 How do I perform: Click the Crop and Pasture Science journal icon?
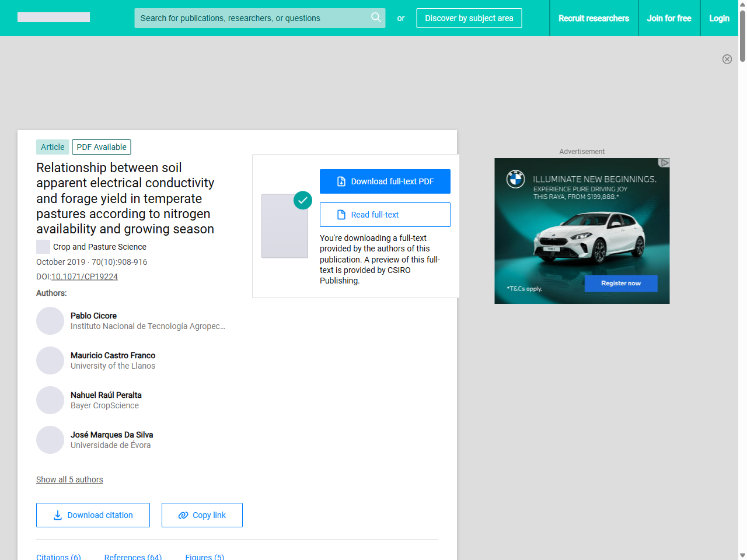pyautogui.click(x=43, y=247)
